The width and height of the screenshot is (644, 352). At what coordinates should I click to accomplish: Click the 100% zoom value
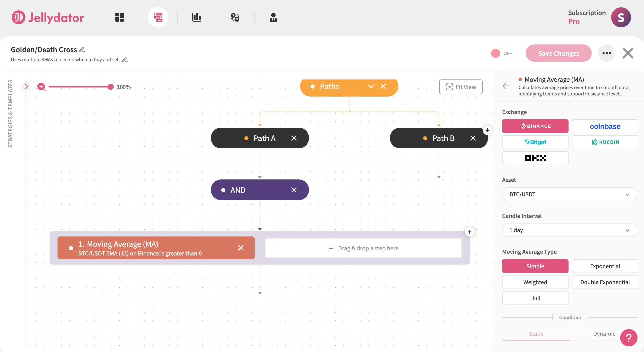point(124,87)
